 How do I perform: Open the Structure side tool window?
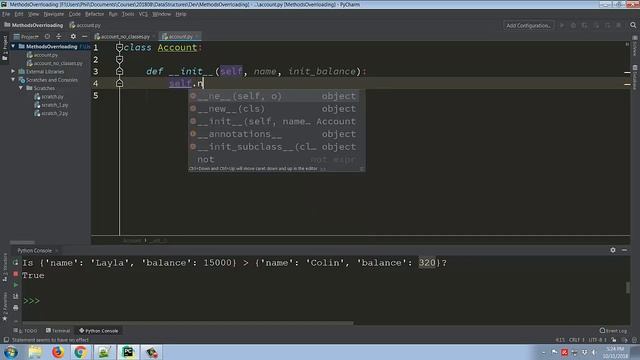(5, 267)
